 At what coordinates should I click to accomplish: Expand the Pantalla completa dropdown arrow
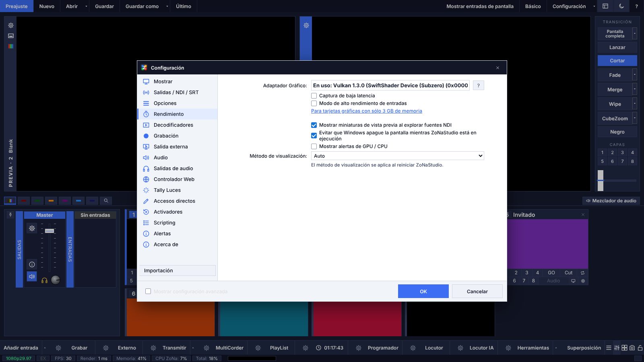(635, 33)
